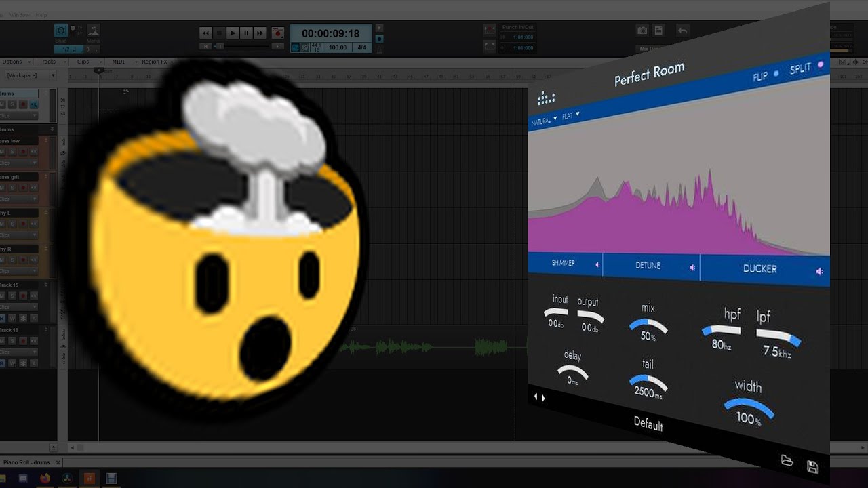Adjust the tail 2500ms knob
This screenshot has width=868, height=488.
pyautogui.click(x=648, y=382)
